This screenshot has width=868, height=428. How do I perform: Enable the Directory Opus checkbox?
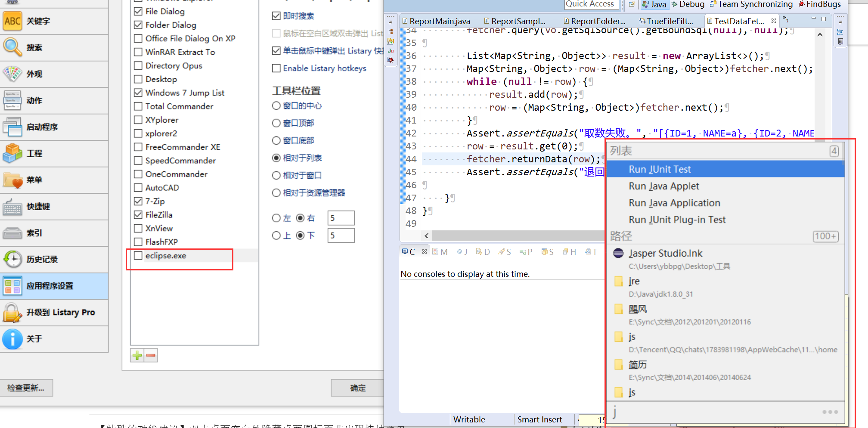pos(138,65)
